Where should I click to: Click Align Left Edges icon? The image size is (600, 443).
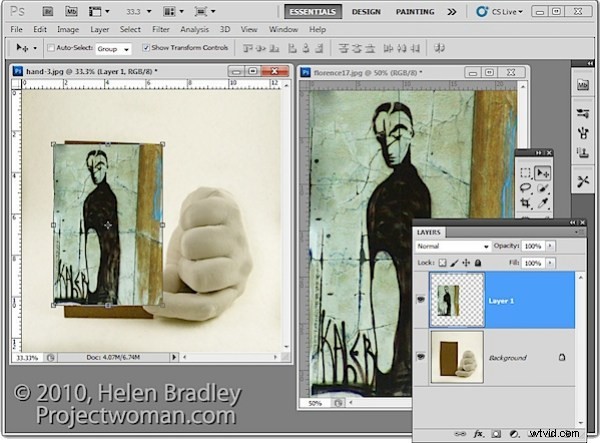pos(292,48)
